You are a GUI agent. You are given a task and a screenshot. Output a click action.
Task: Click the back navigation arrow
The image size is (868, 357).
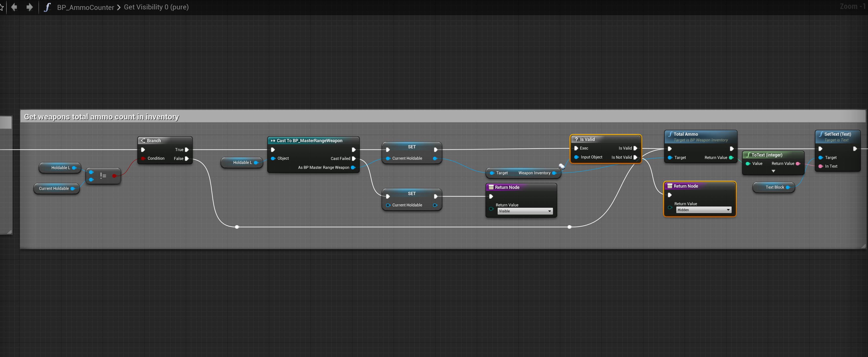[14, 7]
